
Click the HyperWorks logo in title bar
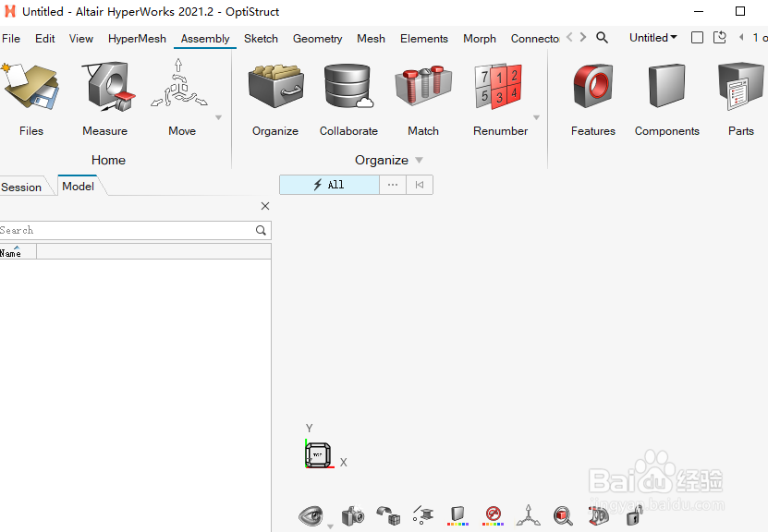pyautogui.click(x=10, y=11)
